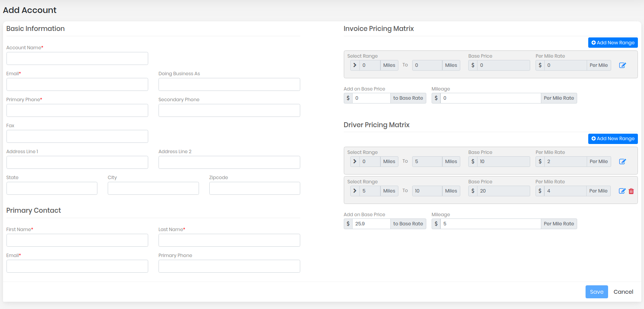Image resolution: width=644 pixels, height=309 pixels.
Task: Click the "Basic Information" section heading
Action: pos(36,29)
